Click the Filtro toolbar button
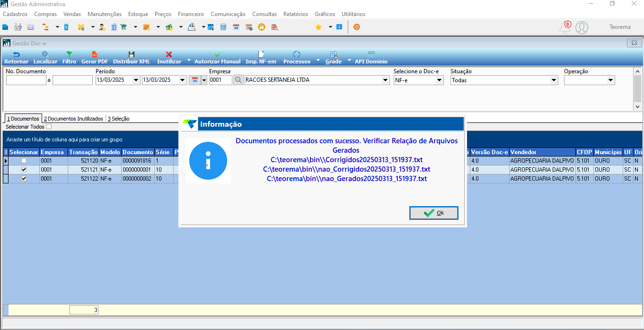The width and height of the screenshot is (644, 330). pos(69,58)
